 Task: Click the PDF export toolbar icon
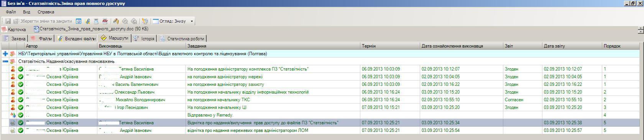pos(105,21)
